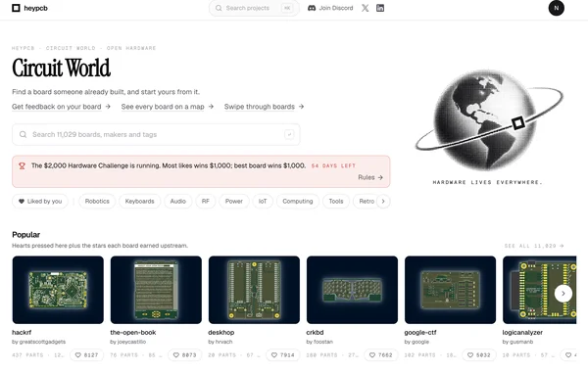588x372 pixels.
Task: Click the top search projects field
Action: pyautogui.click(x=254, y=8)
